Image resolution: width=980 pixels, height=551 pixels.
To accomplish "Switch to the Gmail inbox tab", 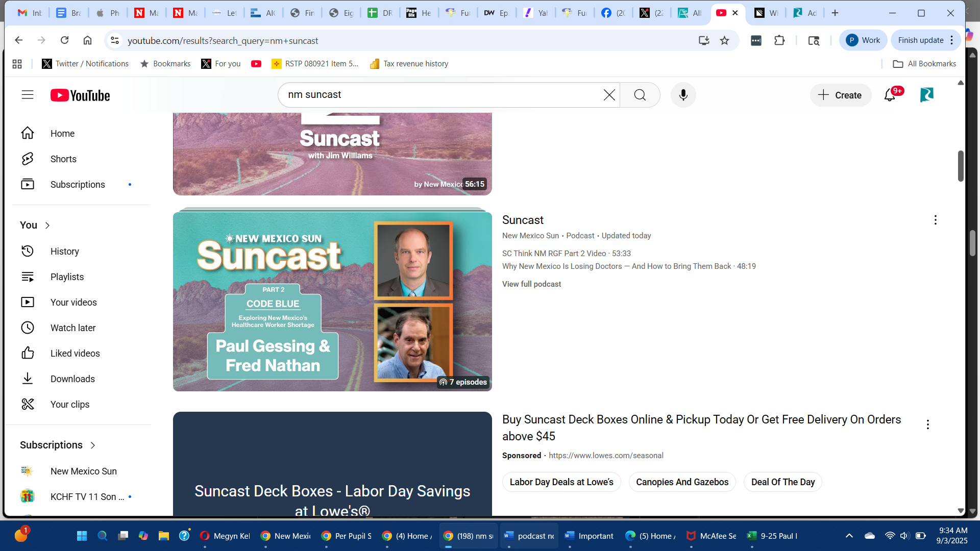I will 29,13.
